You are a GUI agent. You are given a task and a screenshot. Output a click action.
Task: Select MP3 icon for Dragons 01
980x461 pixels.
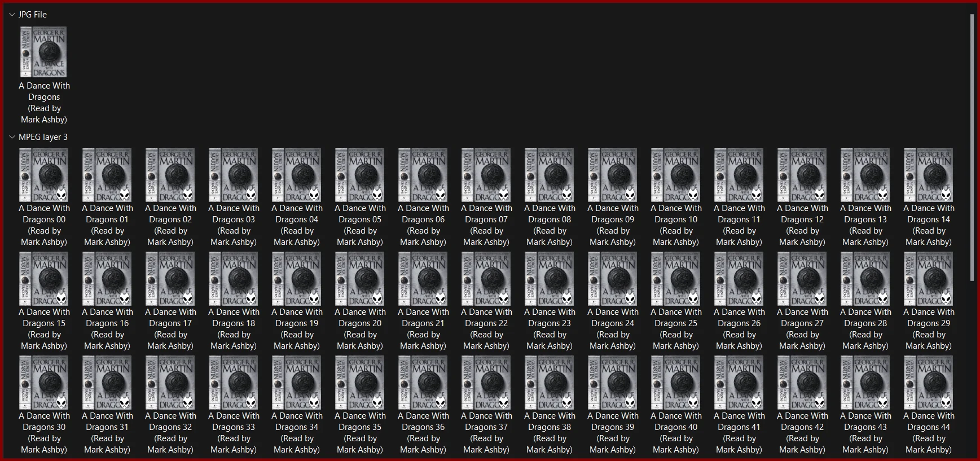tap(107, 175)
